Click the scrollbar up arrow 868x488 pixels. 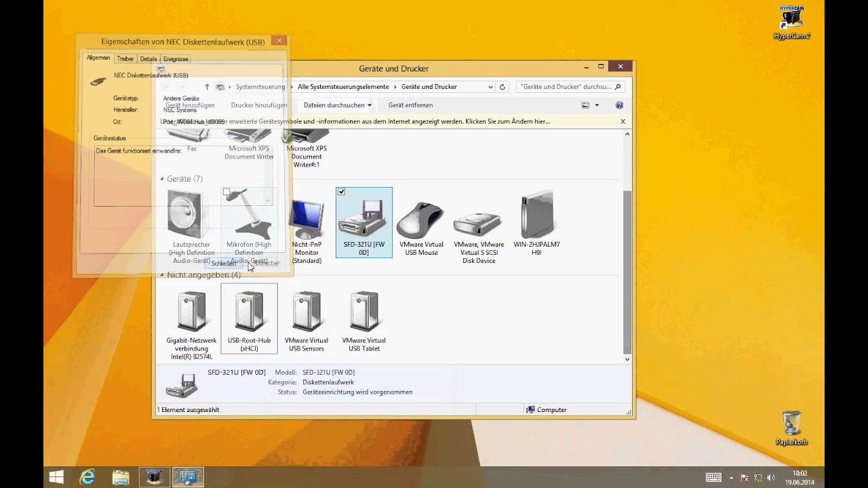(627, 134)
